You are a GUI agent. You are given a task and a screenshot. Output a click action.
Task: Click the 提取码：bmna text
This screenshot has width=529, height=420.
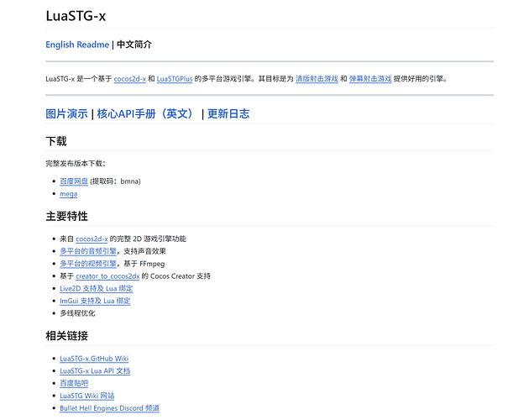115,181
